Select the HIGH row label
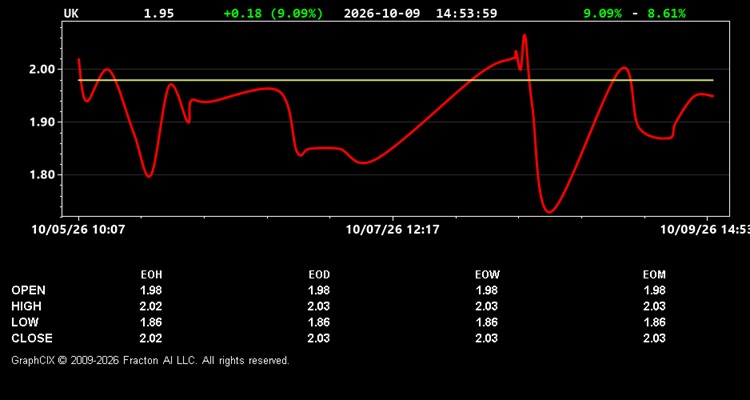 26,306
